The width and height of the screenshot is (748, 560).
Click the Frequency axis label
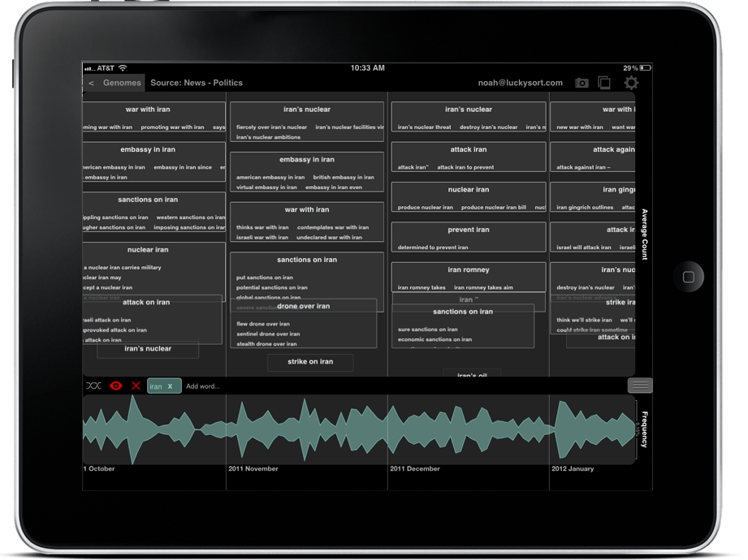[645, 429]
